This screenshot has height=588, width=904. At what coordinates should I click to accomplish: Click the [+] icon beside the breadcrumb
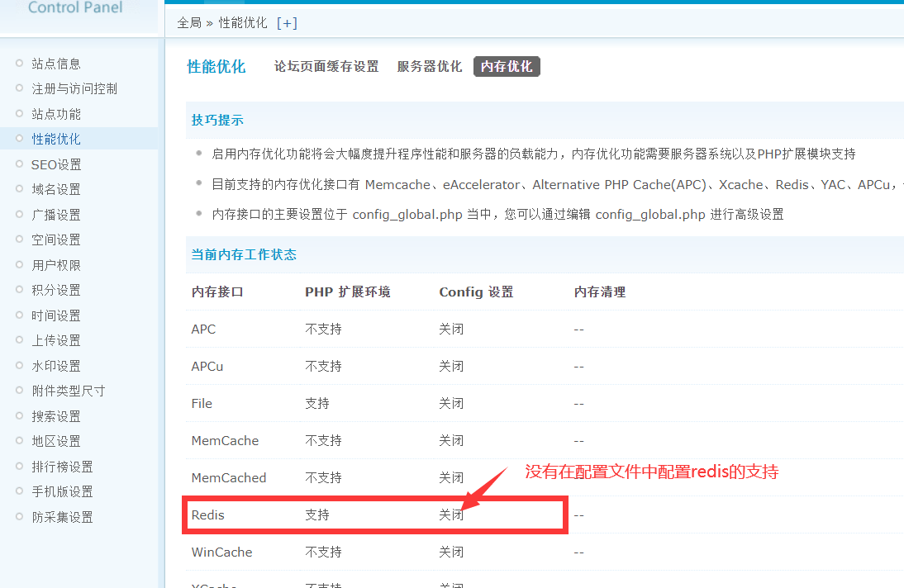287,23
